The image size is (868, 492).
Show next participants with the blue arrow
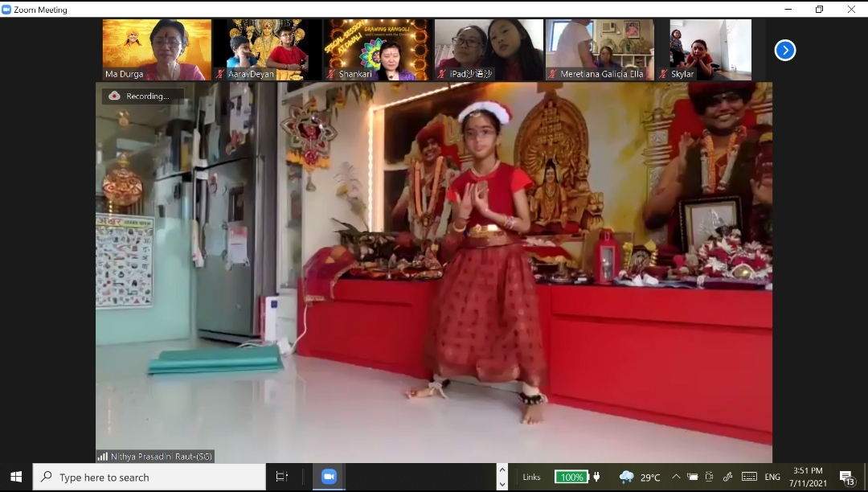click(x=784, y=51)
